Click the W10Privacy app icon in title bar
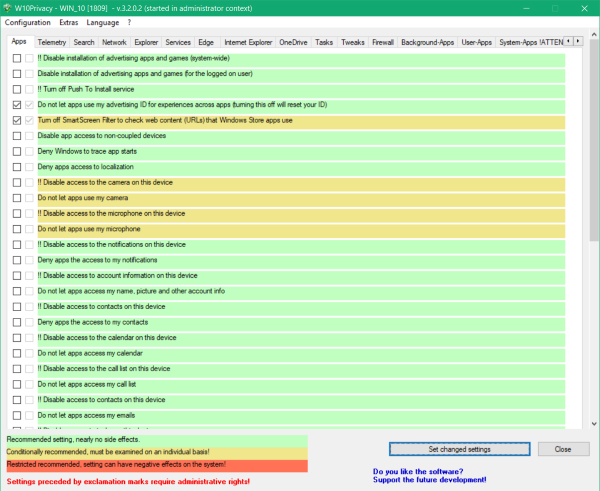Viewport: 600px width, 491px height. [x=9, y=7]
